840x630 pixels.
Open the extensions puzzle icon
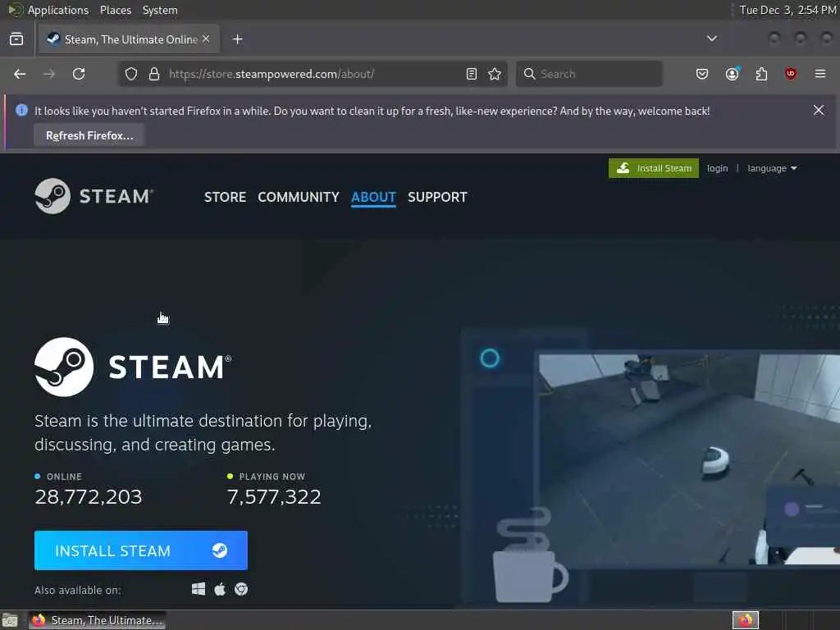(x=761, y=74)
